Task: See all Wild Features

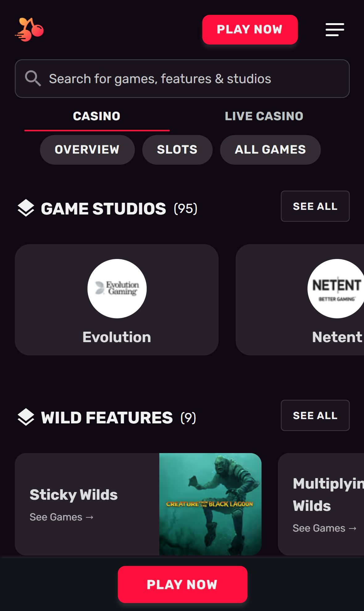Action: [x=315, y=415]
